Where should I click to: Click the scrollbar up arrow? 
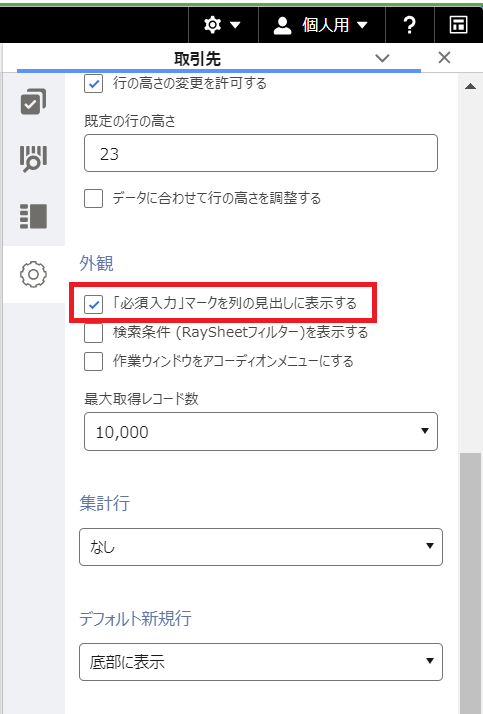[471, 86]
